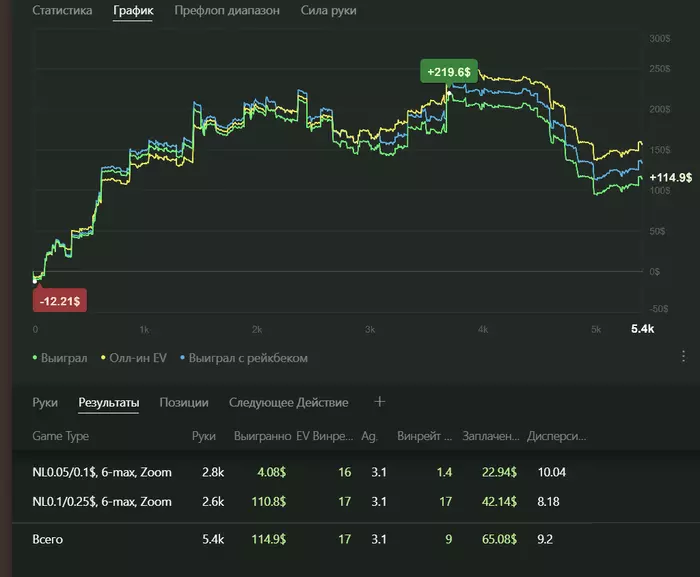The image size is (700, 577).
Task: Click the 2.8k hands cell
Action: [x=213, y=472]
